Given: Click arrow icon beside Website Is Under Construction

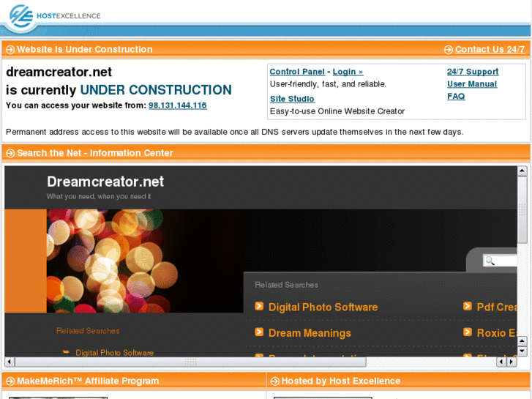Looking at the screenshot, I should click(x=10, y=50).
